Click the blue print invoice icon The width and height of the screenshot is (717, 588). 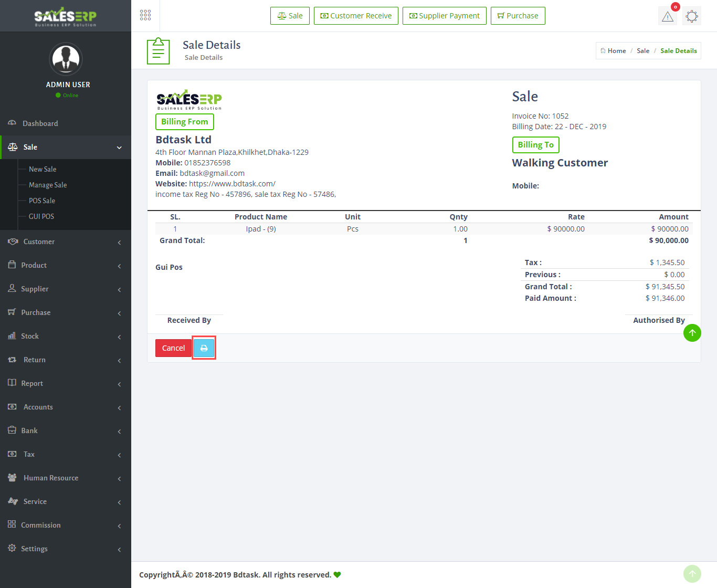(x=204, y=348)
